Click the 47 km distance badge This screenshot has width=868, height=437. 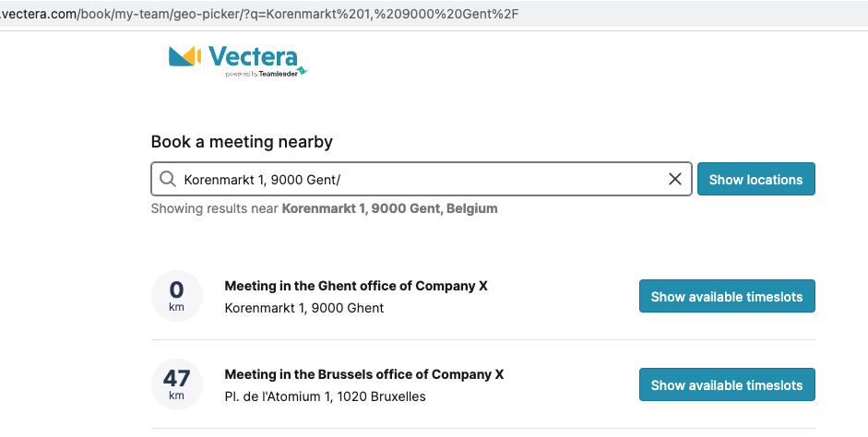pos(176,384)
